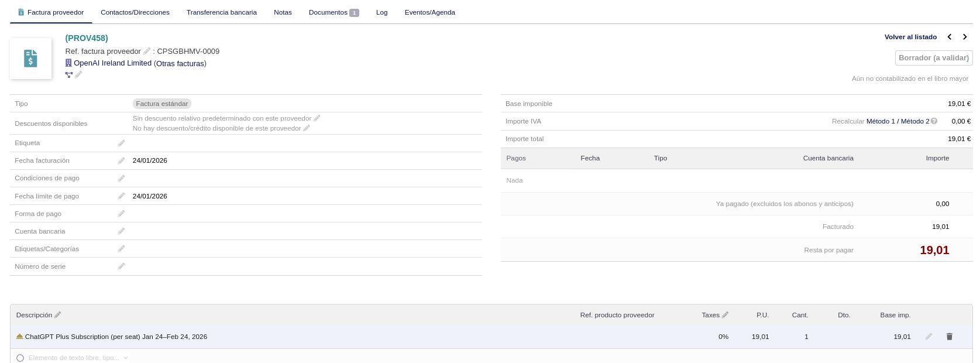The width and height of the screenshot is (980, 363).
Task: Go to the previous invoice arrow
Action: tap(950, 37)
